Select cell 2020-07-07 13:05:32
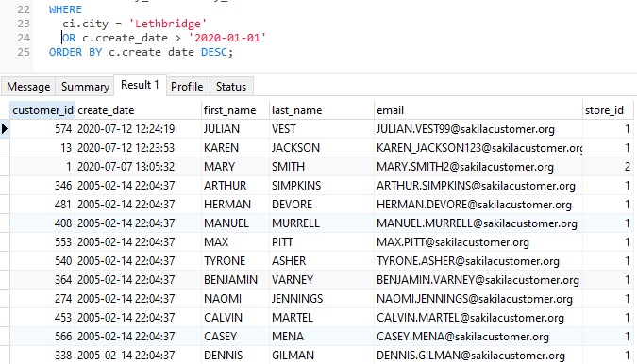This screenshot has width=637, height=364. [x=138, y=167]
